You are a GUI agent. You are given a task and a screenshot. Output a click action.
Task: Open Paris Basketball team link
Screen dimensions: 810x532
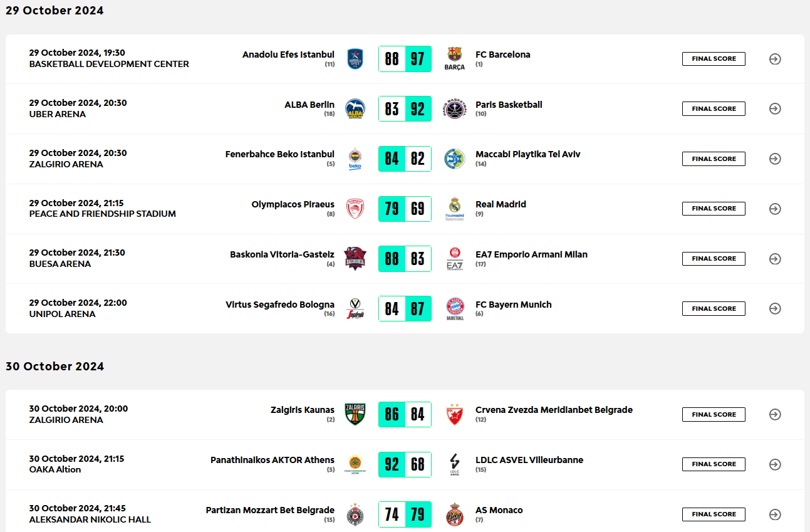point(509,105)
